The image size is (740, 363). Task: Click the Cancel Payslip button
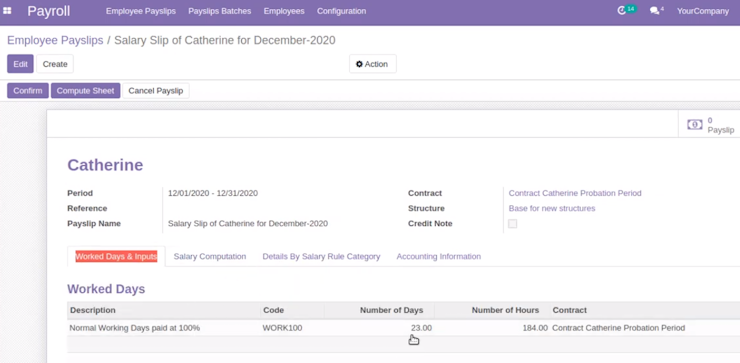(156, 91)
